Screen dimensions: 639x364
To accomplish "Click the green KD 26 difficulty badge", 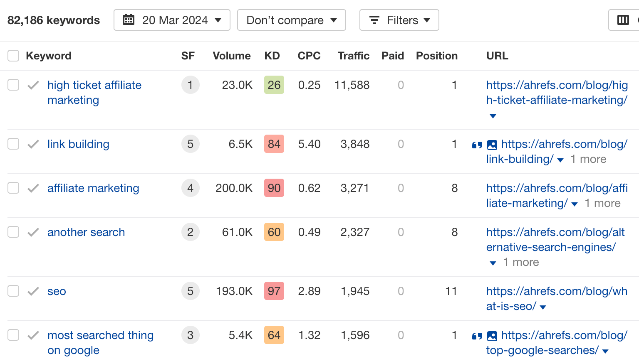I will [274, 85].
